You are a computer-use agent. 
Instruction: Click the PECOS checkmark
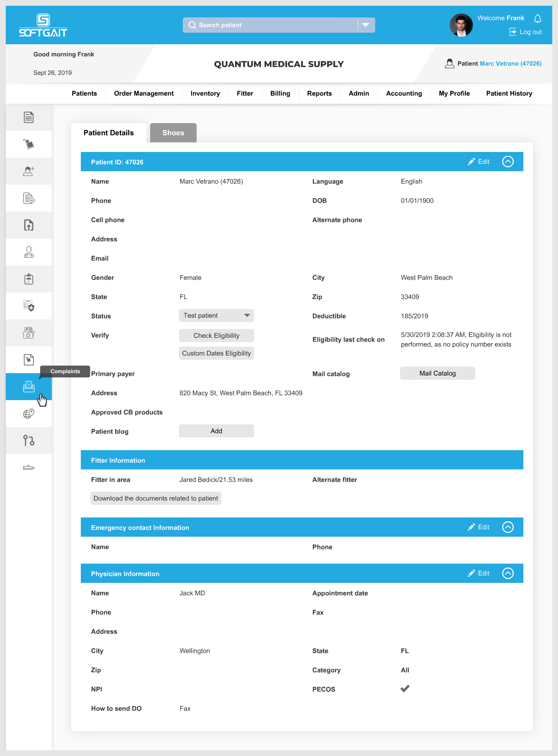click(x=405, y=689)
